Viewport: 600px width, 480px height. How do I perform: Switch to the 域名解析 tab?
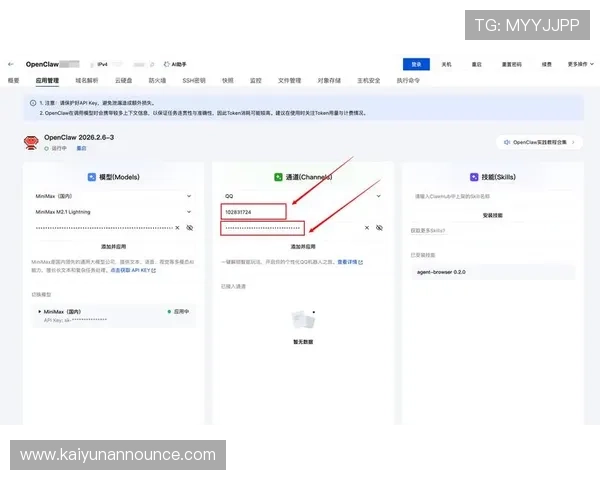[86, 79]
